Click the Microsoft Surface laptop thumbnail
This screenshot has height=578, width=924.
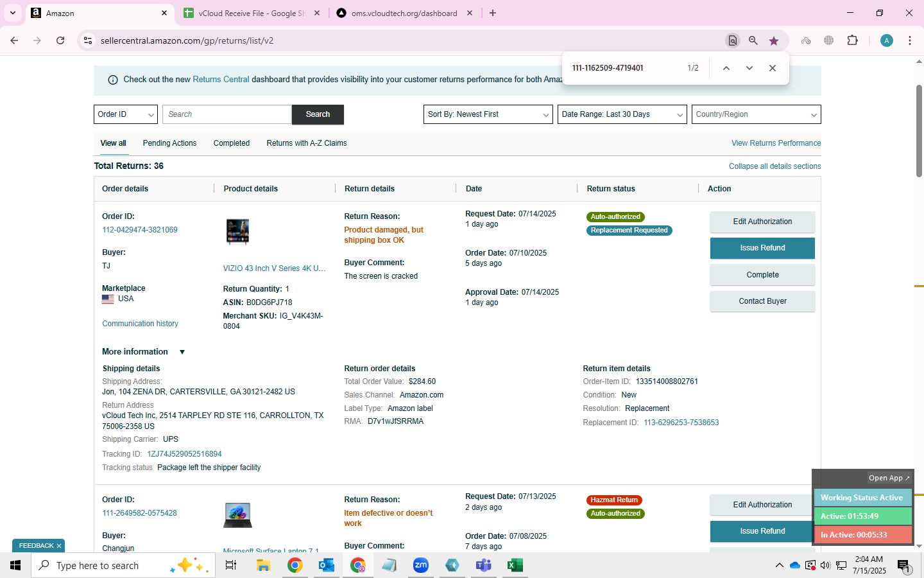(237, 515)
